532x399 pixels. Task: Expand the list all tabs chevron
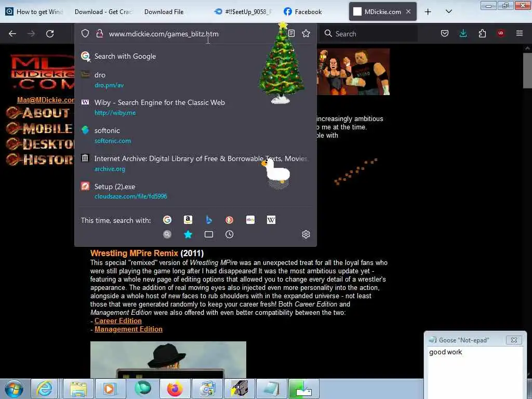(x=448, y=12)
